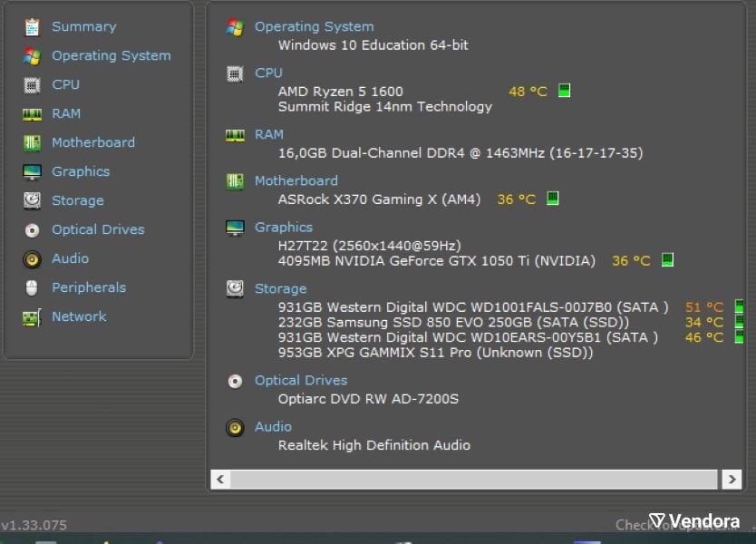Click the green motherboard temperature indicator icon
This screenshot has width=756, height=544.
click(553, 199)
